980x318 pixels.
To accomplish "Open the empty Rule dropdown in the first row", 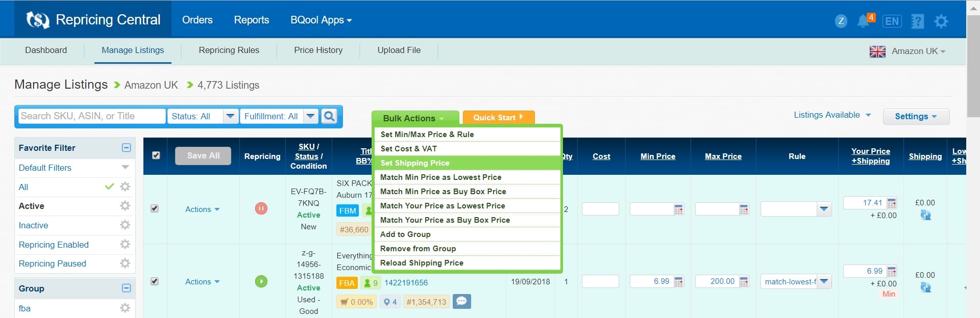I will coord(796,209).
